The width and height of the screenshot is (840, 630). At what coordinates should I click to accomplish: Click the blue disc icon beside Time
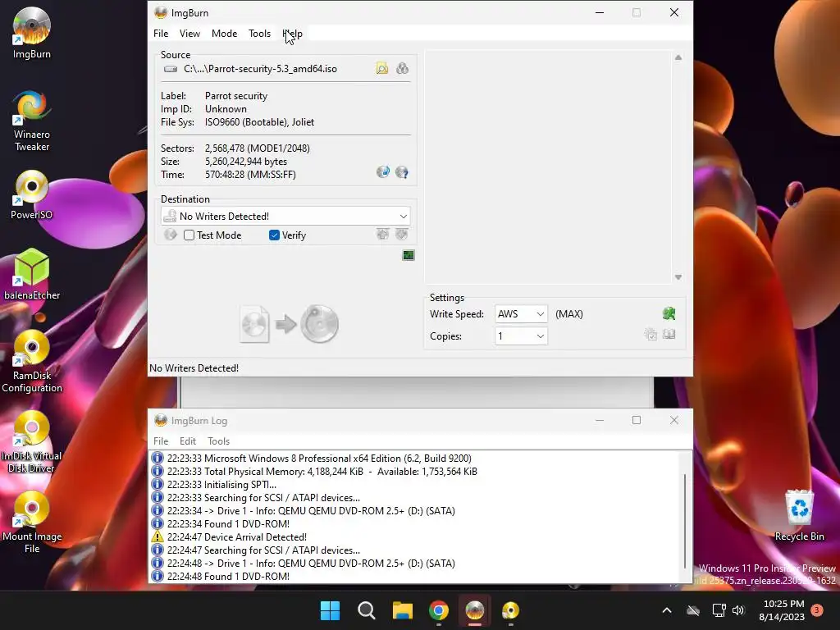[382, 172]
